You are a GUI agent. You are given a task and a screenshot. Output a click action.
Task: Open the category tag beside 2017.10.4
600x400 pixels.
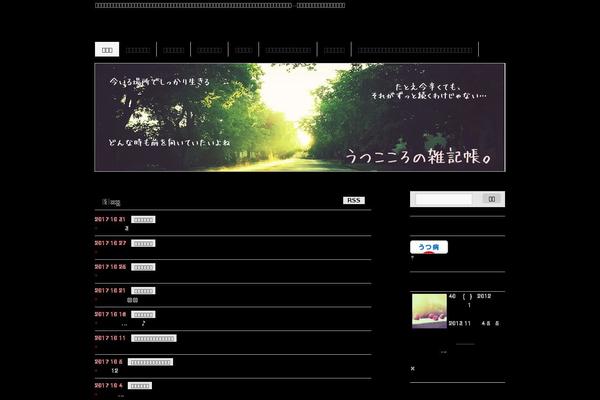tap(140, 385)
